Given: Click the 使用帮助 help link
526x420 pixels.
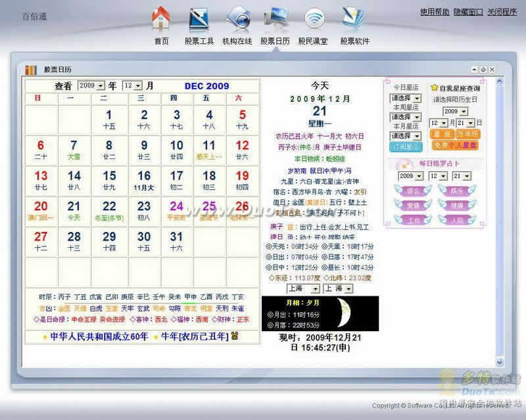Looking at the screenshot, I should tap(435, 12).
